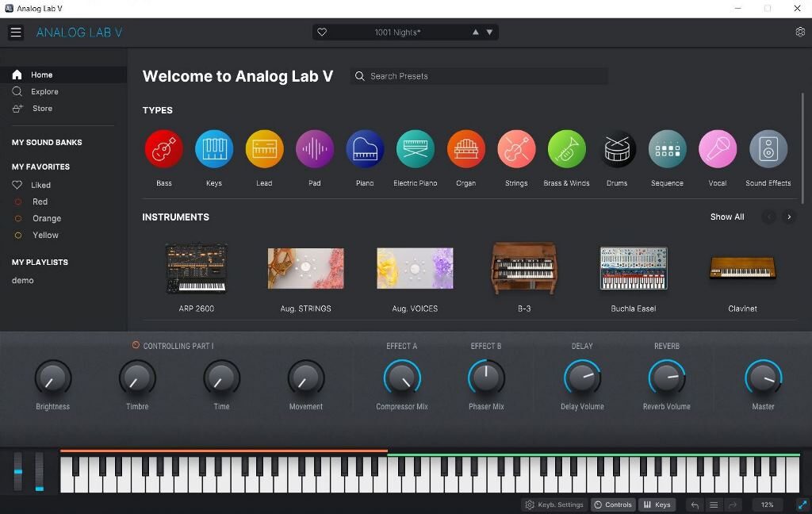
Task: Select the Strings type icon
Action: coord(516,149)
